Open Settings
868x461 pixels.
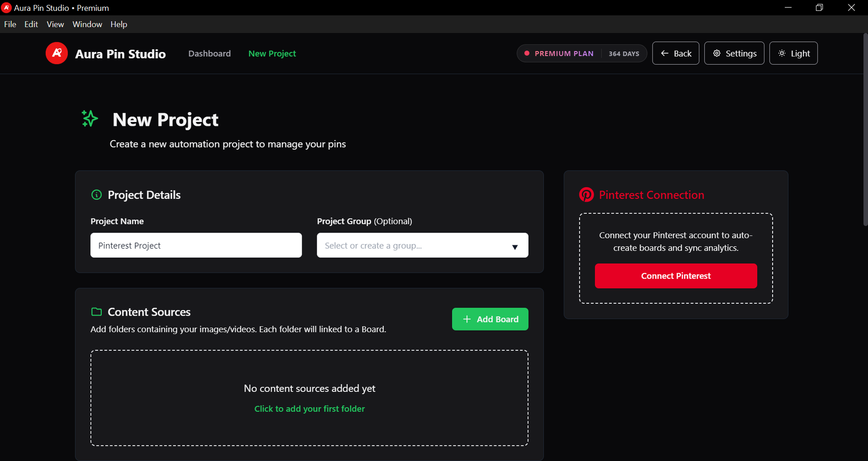click(734, 53)
